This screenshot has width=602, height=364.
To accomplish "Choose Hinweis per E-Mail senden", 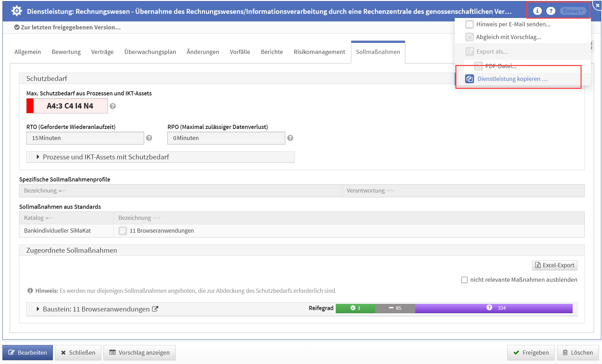I will (x=513, y=24).
